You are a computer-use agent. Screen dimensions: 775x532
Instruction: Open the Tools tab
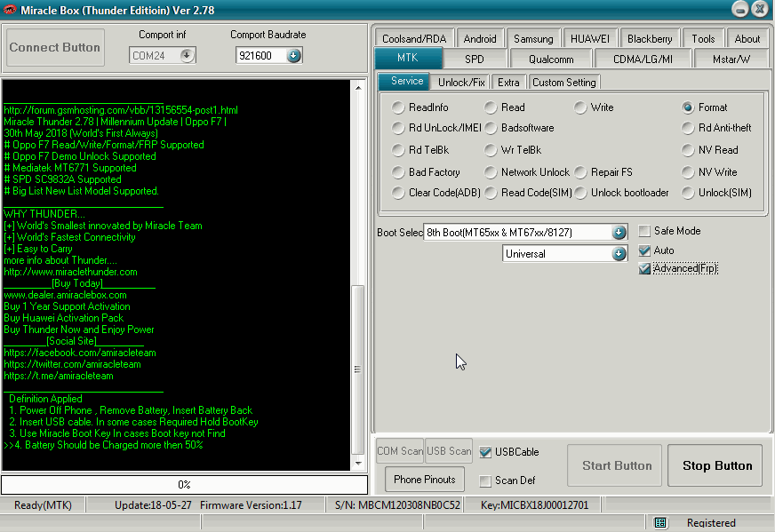pos(703,38)
